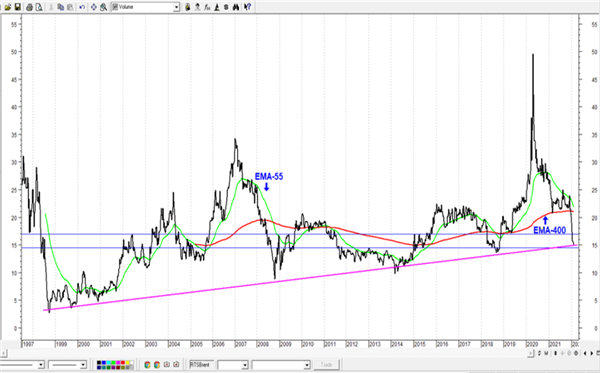Screen dimensions: 600x373
Task: Click the RTSBrent symbol field
Action: point(201,365)
